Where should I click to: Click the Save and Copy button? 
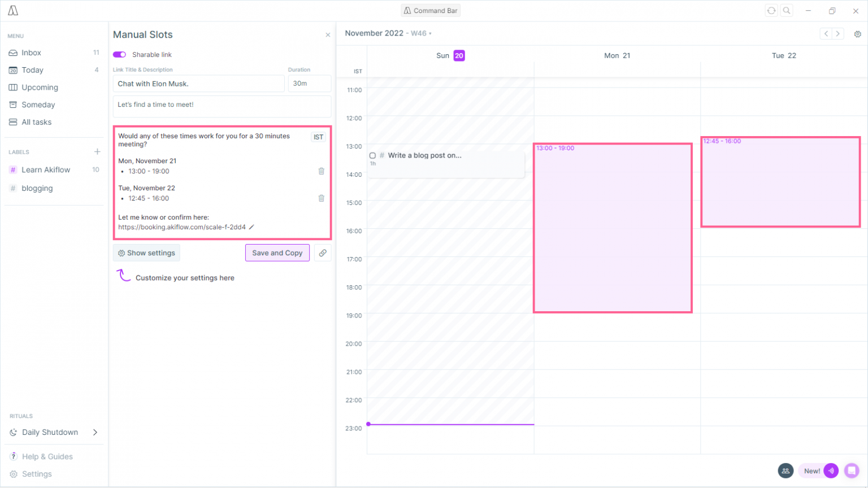[277, 253]
